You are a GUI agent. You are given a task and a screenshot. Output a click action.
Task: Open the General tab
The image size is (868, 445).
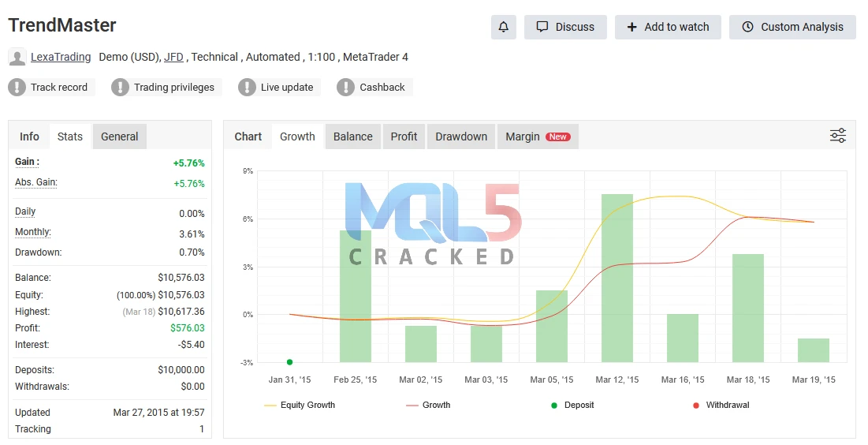click(120, 136)
